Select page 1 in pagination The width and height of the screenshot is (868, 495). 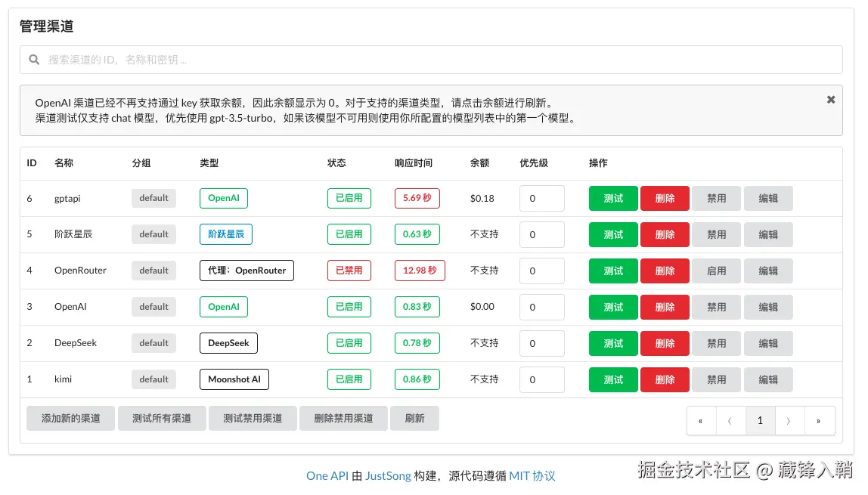point(760,421)
